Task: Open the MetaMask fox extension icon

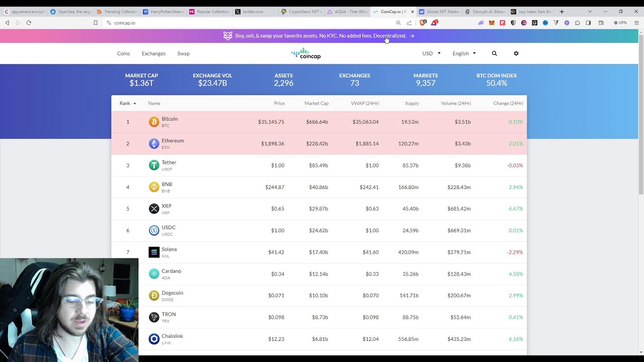Action: pyautogui.click(x=492, y=23)
